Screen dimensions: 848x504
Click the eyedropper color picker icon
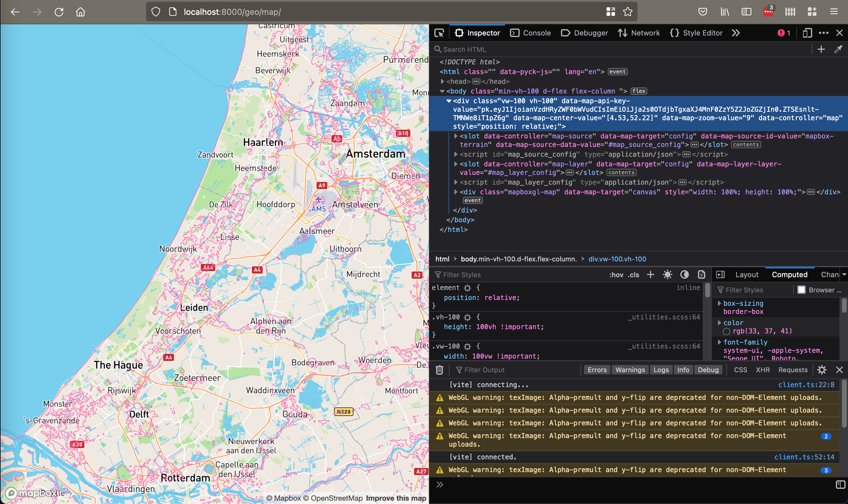tap(838, 49)
